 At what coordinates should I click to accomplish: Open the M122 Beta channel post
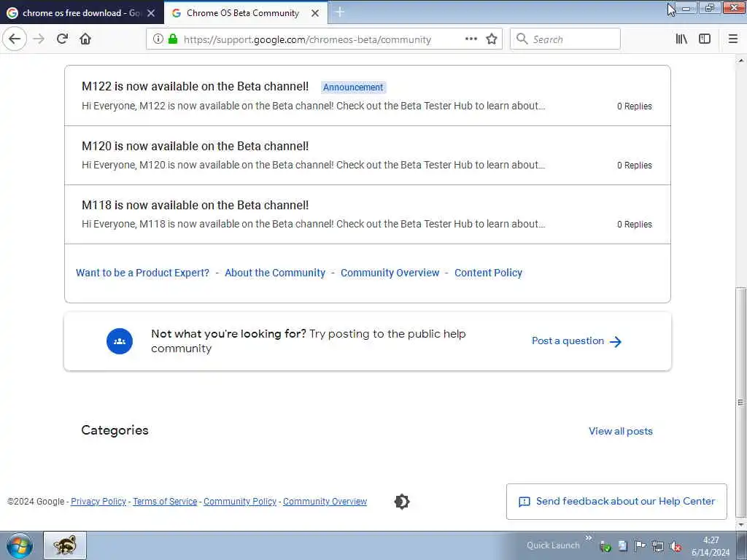(x=195, y=86)
